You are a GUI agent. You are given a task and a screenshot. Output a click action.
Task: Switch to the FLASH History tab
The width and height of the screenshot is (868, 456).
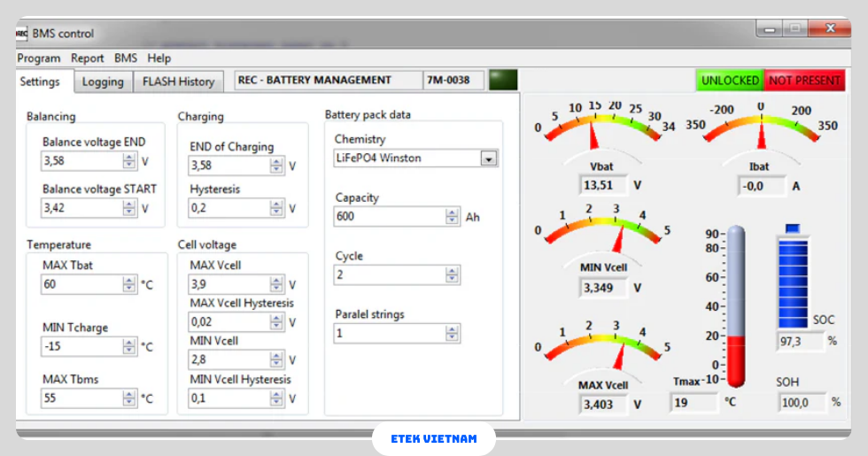[x=178, y=81]
